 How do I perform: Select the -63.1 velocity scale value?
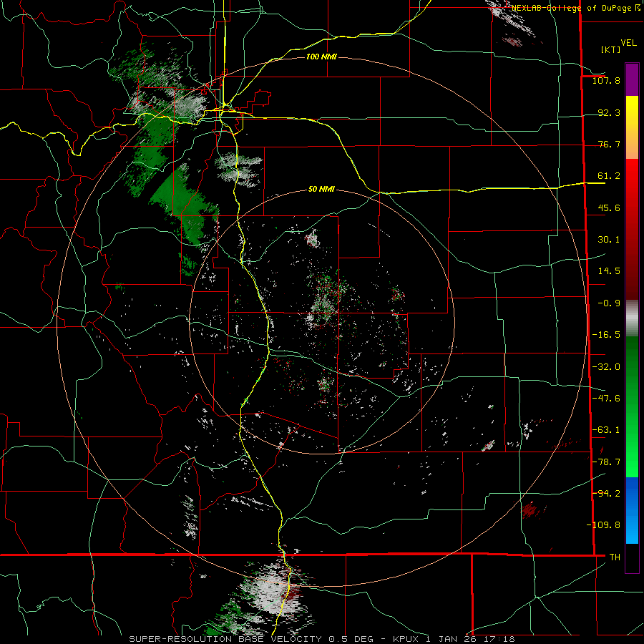point(606,430)
